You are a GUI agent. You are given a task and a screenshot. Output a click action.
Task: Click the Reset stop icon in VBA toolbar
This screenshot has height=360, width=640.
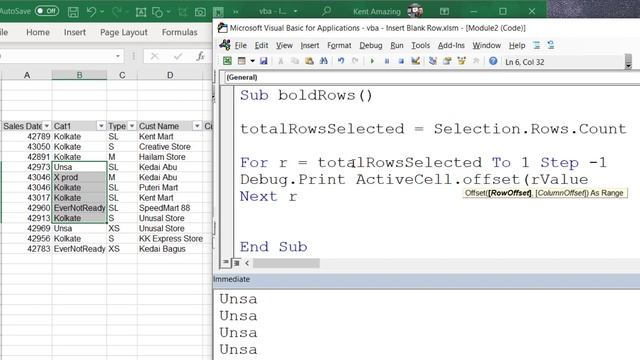(401, 62)
